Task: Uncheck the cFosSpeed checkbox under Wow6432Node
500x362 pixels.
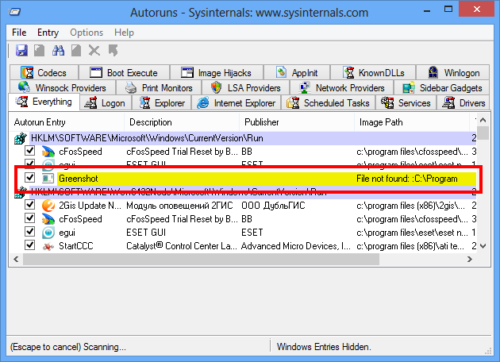Action: pos(30,218)
